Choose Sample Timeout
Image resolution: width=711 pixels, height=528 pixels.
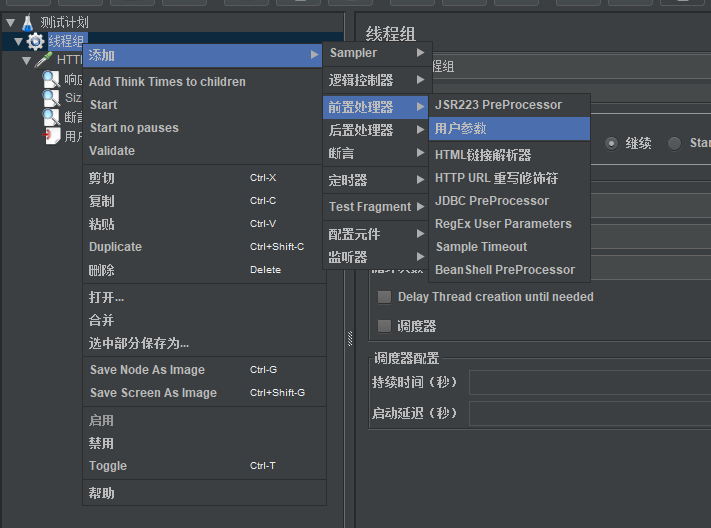point(509,247)
